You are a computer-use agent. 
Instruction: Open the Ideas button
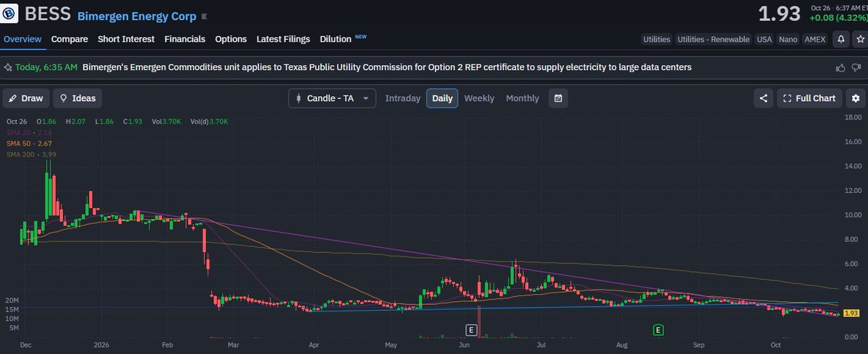78,98
